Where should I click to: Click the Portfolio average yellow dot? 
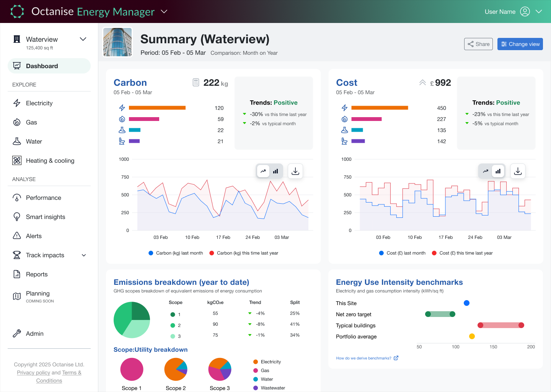tap(472, 336)
